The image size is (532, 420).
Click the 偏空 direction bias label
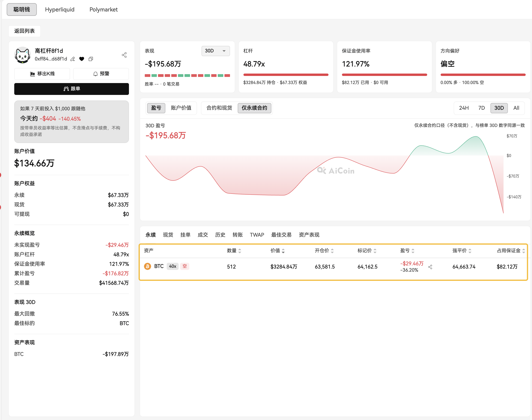click(x=447, y=64)
